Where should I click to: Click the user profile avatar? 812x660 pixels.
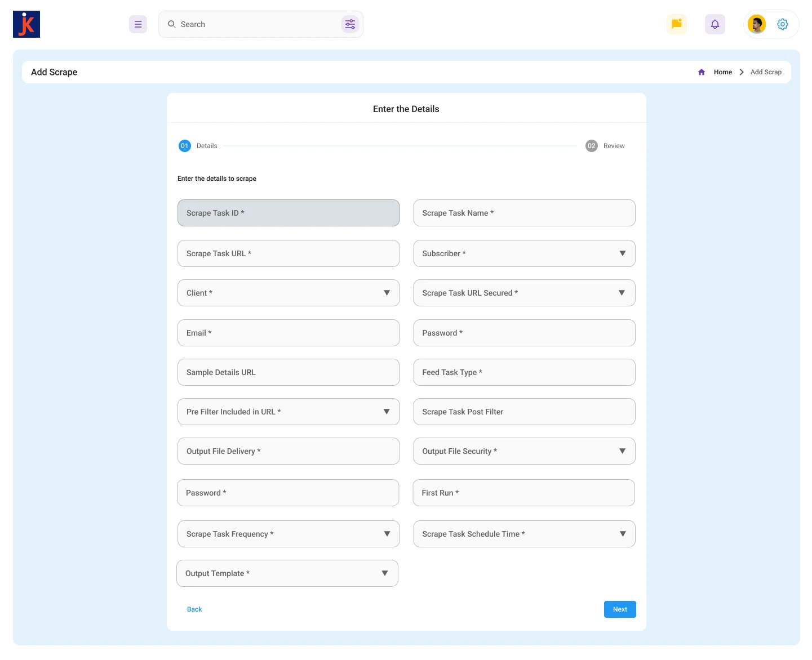(x=757, y=24)
